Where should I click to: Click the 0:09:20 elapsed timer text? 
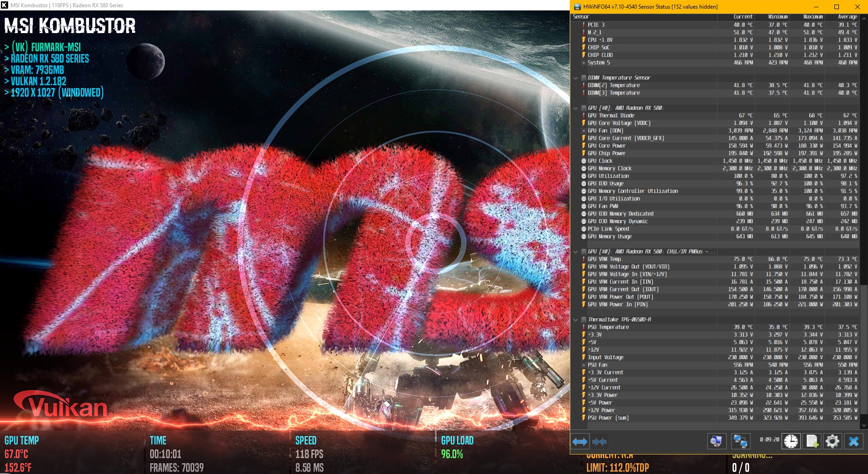coord(769,440)
